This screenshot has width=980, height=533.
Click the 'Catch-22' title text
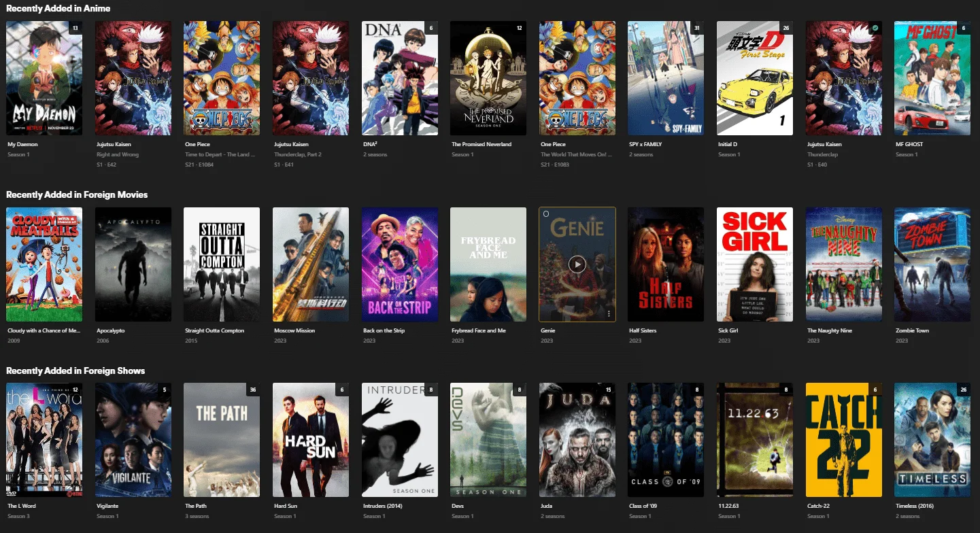[818, 506]
